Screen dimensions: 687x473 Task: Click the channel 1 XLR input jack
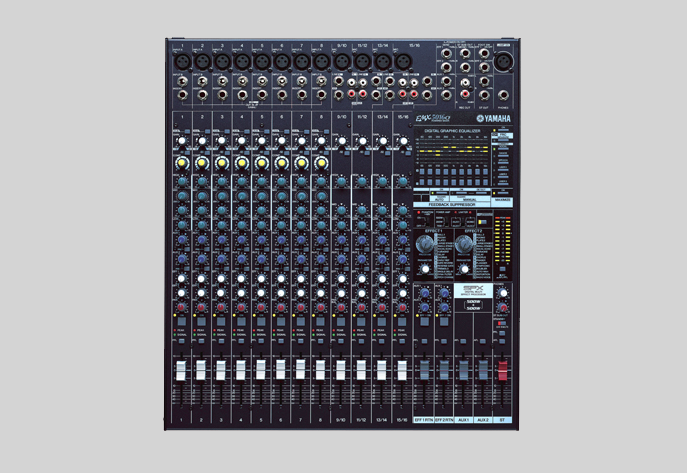click(181, 61)
